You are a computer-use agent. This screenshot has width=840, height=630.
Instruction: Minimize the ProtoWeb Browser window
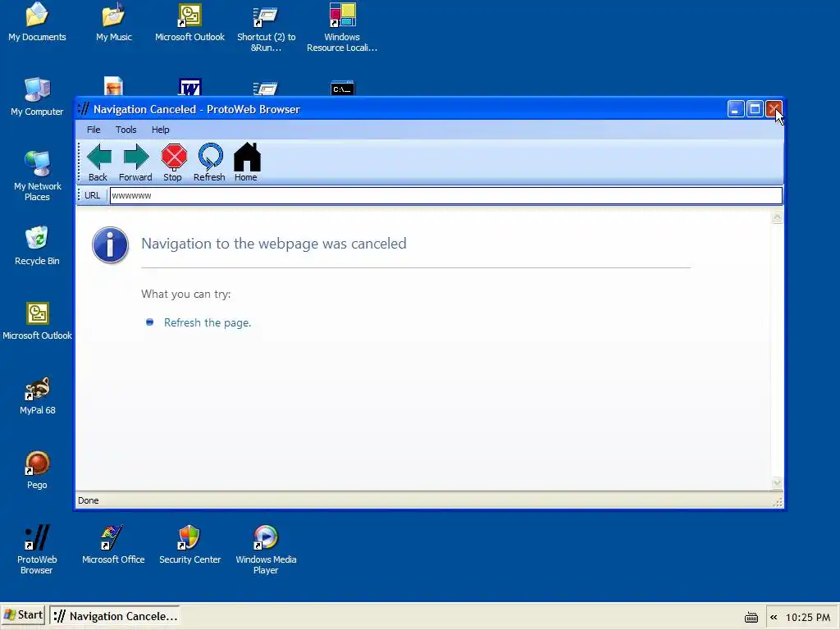(x=736, y=109)
